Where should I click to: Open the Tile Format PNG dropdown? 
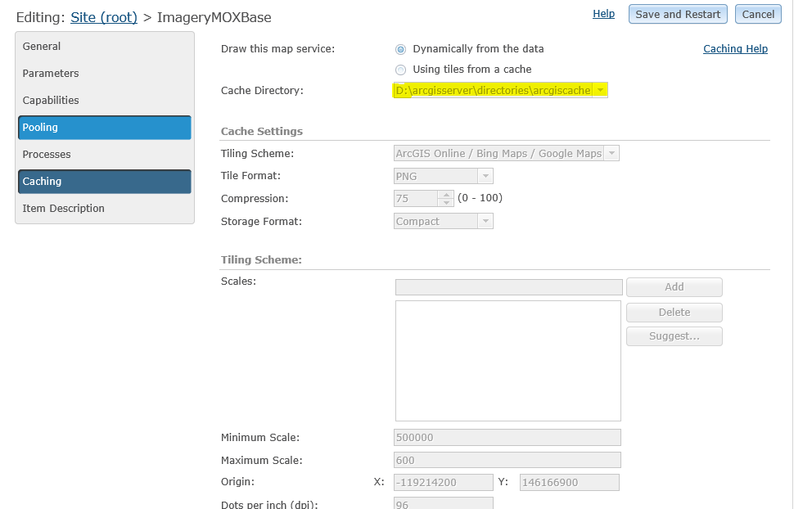pos(485,176)
